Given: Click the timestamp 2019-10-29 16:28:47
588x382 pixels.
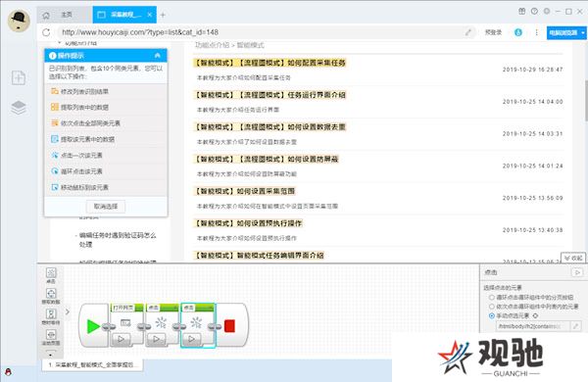Looking at the screenshot, I should click(532, 70).
